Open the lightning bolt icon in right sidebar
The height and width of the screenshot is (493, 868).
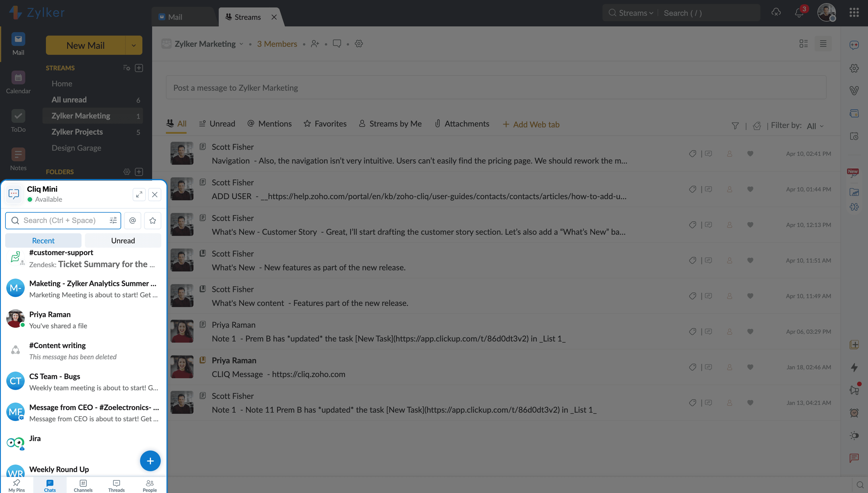854,367
